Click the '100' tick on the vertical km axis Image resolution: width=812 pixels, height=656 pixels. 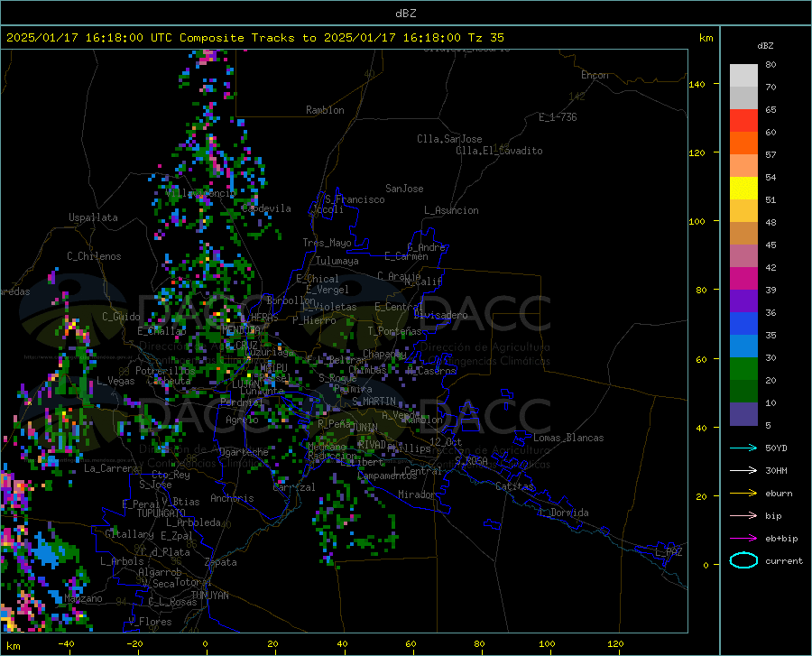click(x=697, y=221)
